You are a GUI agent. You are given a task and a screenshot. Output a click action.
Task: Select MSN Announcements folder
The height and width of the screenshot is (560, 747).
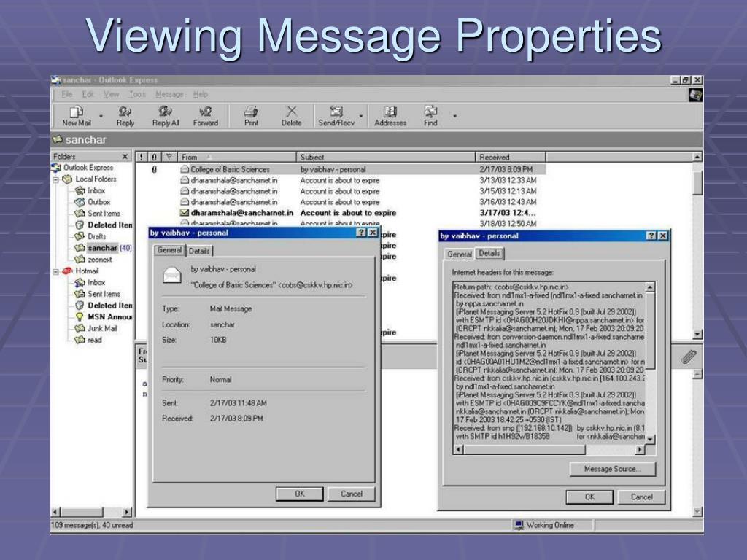[x=104, y=316]
